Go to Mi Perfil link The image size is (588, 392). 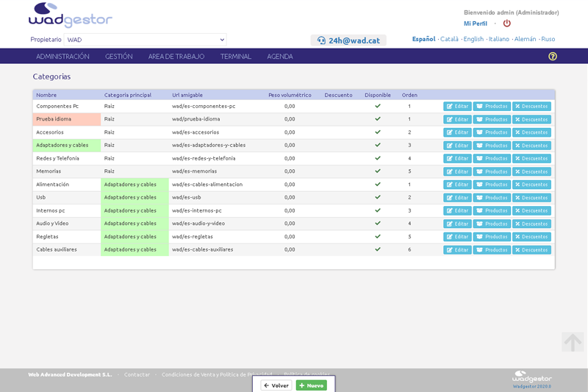(475, 24)
